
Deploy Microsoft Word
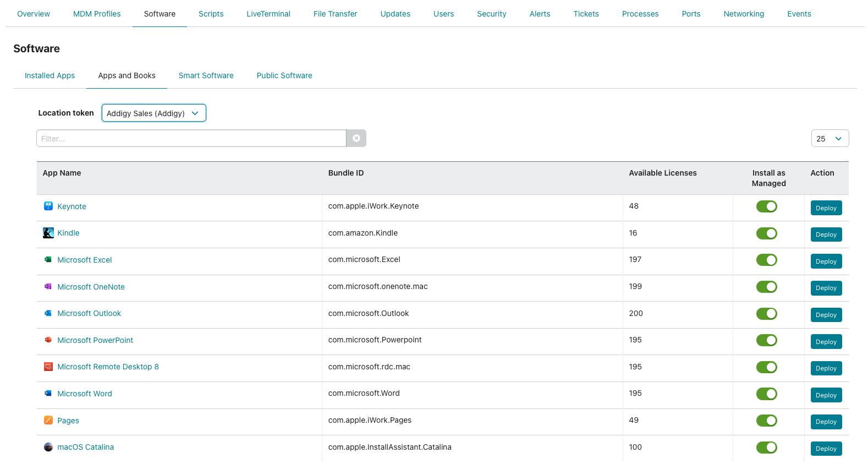tap(826, 395)
